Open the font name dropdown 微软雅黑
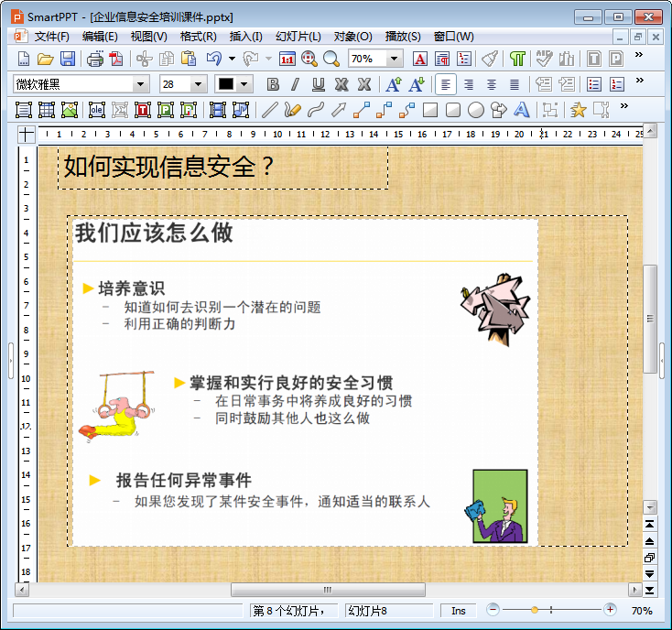Viewport: 672px width, 630px height. pos(140,84)
